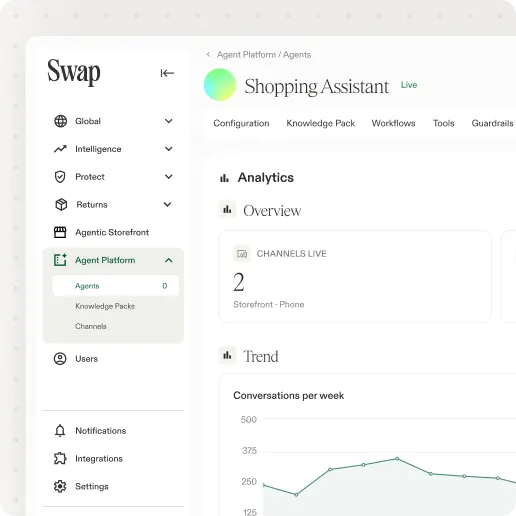
Task: Click the Notifications bell icon
Action: click(x=60, y=430)
